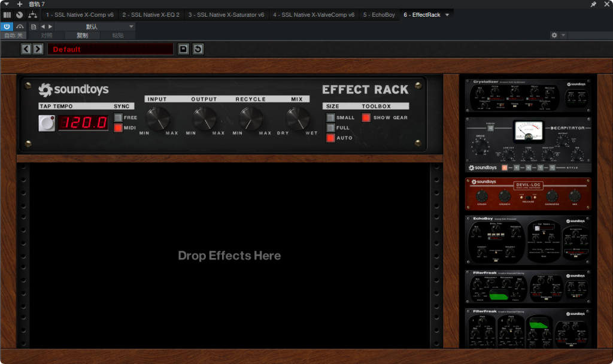Viewport: 613px width, 364px height.
Task: Load the previous host preset arrow
Action: [43, 26]
